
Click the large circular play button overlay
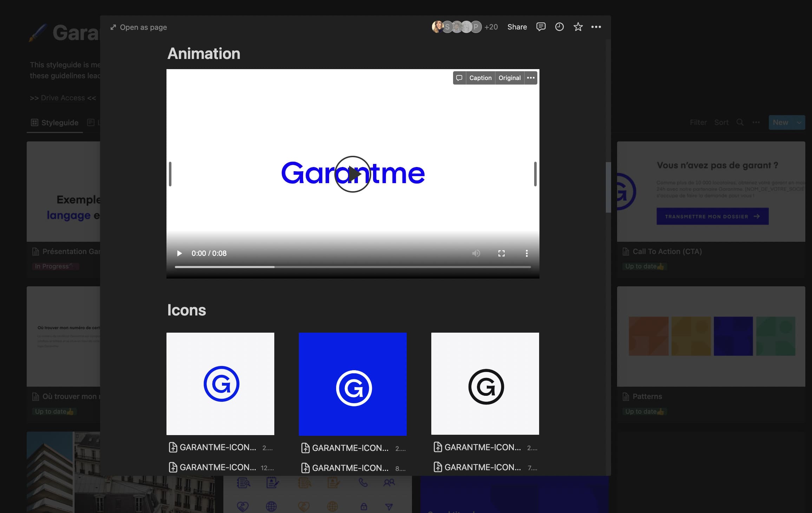353,174
